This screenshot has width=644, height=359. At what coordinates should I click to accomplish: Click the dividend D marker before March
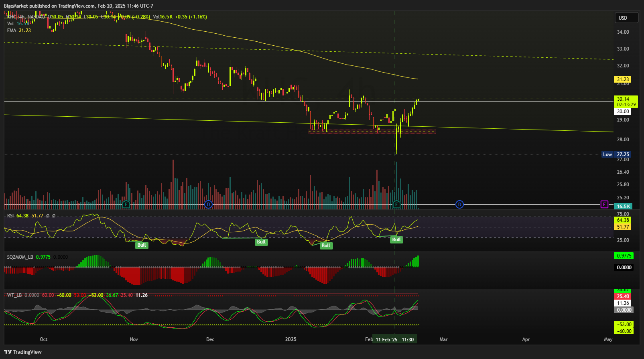click(459, 205)
